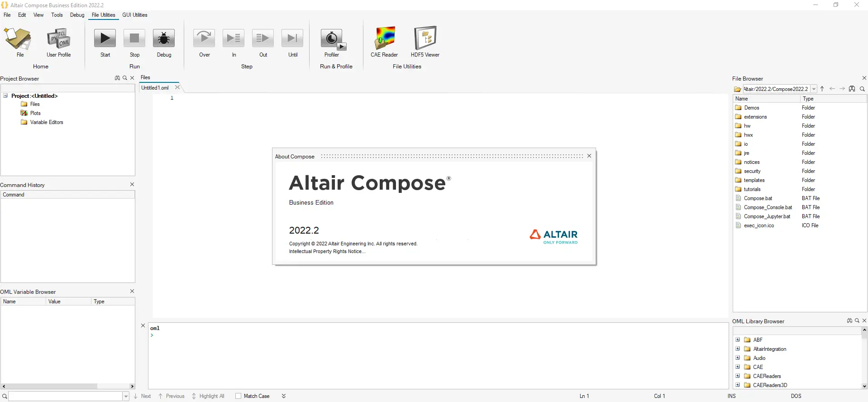Open the find field history dropdown
Image resolution: width=868 pixels, height=402 pixels.
coord(126,396)
